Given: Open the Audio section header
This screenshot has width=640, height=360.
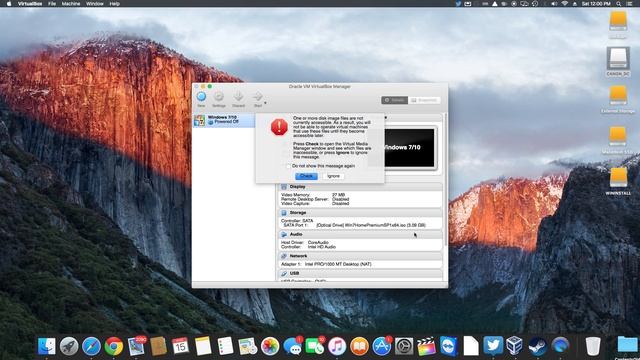Looking at the screenshot, I should pyautogui.click(x=360, y=234).
